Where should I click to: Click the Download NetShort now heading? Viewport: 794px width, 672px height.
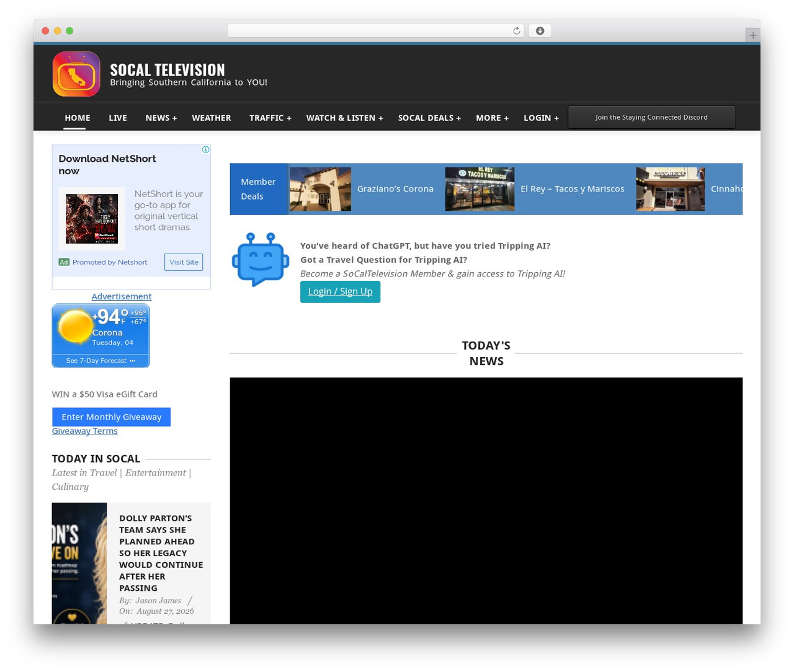107,165
